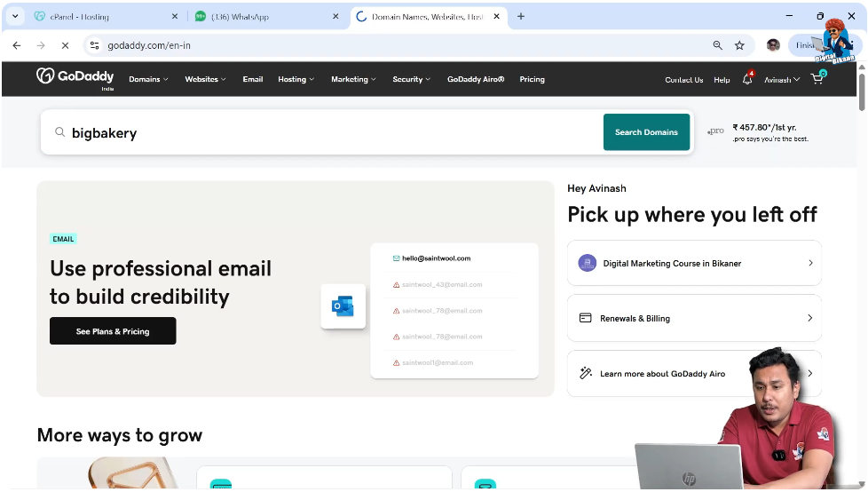
Task: Open the notifications bell icon
Action: (747, 79)
